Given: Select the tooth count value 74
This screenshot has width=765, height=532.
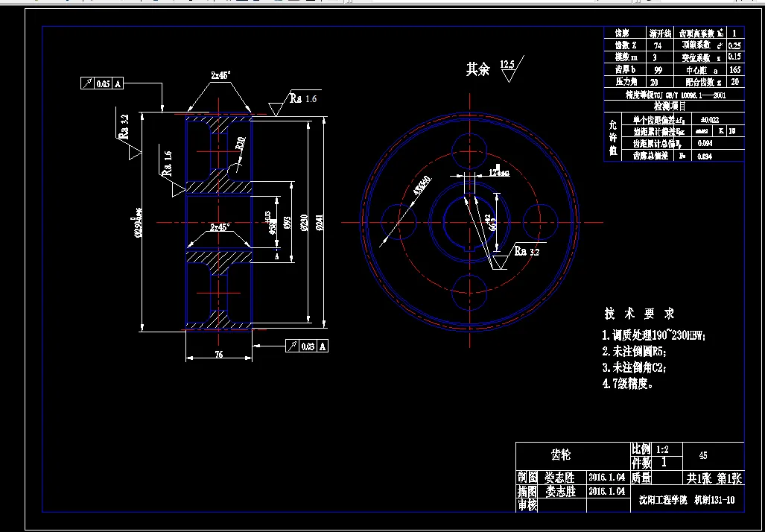Looking at the screenshot, I should pos(658,45).
